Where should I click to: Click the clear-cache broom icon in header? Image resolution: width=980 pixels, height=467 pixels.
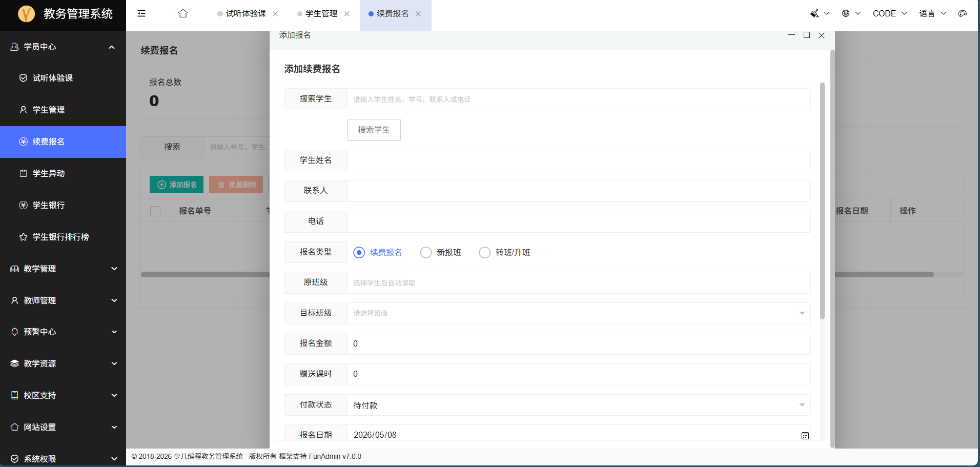pyautogui.click(x=814, y=14)
